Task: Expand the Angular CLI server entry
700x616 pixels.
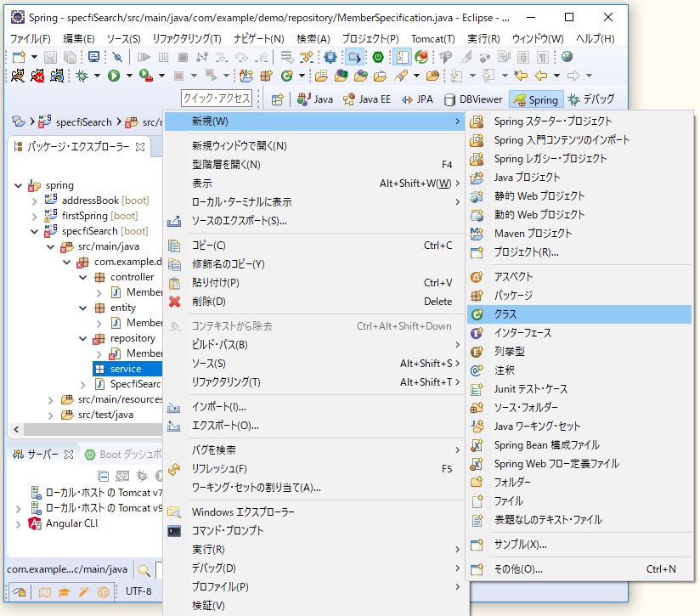Action: pyautogui.click(x=19, y=524)
